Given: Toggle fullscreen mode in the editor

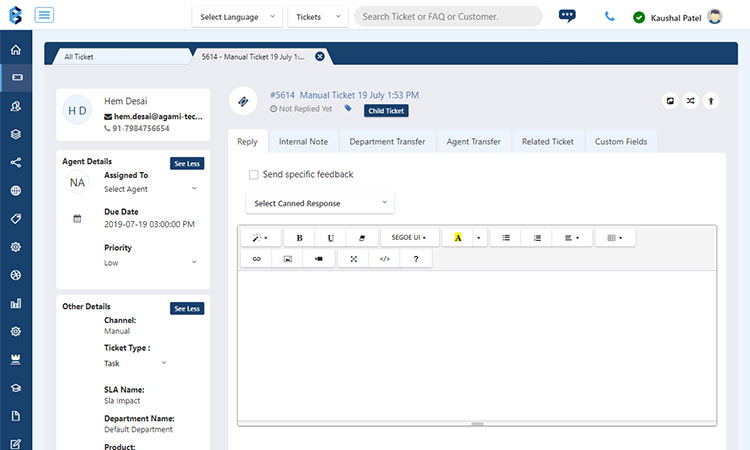Looking at the screenshot, I should (x=353, y=259).
